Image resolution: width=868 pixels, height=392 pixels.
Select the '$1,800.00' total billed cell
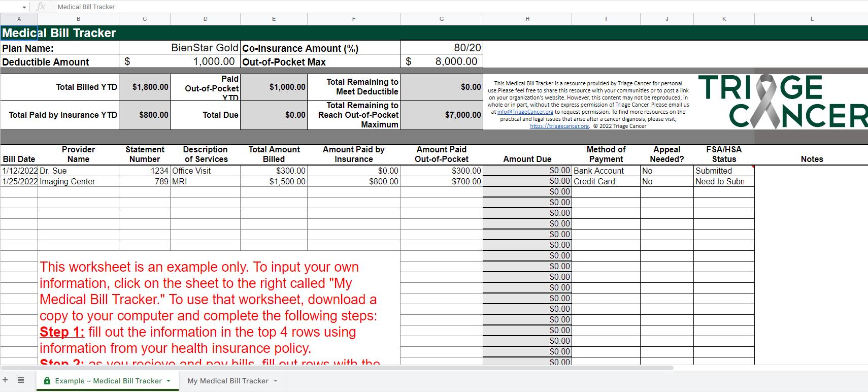point(145,87)
